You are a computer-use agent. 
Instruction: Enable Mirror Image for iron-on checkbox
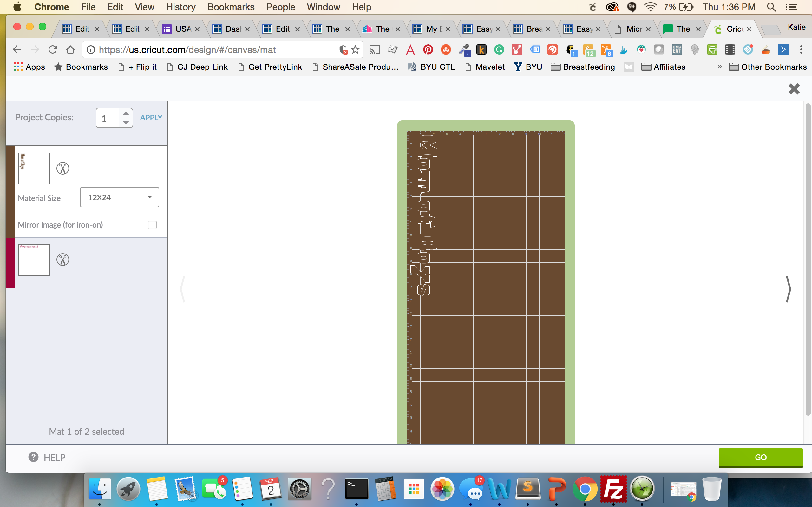click(x=153, y=224)
